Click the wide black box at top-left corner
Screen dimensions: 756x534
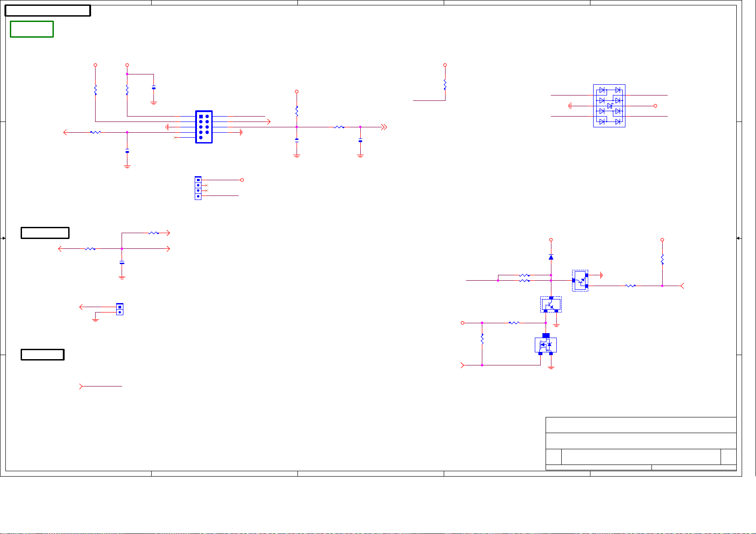pyautogui.click(x=48, y=11)
